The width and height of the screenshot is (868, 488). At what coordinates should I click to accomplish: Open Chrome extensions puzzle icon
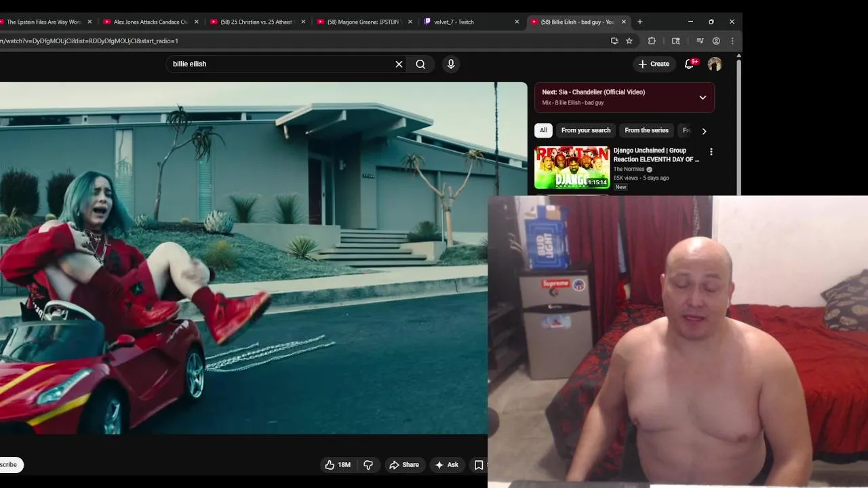click(652, 41)
